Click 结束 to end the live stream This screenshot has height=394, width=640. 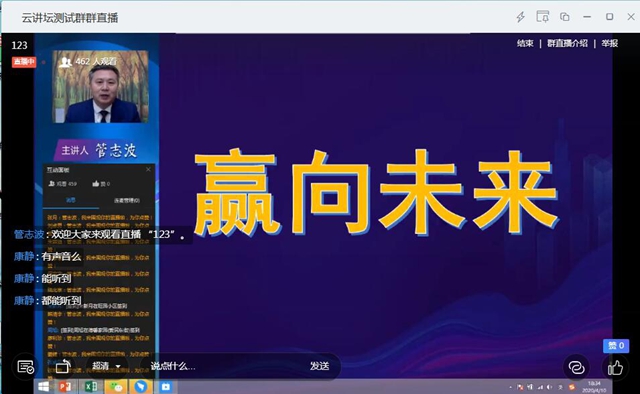coord(525,43)
